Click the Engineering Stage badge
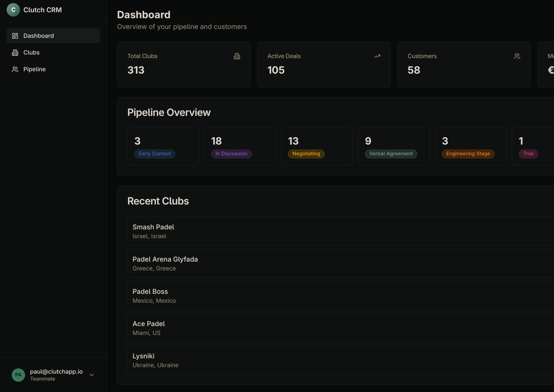Screen dimensions: 554x392 (468, 154)
